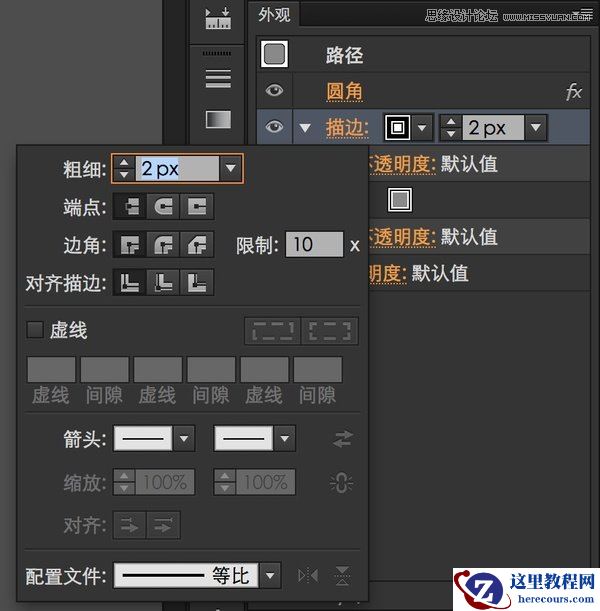Select the round cap endpoint option
The height and width of the screenshot is (611, 600).
tap(163, 207)
